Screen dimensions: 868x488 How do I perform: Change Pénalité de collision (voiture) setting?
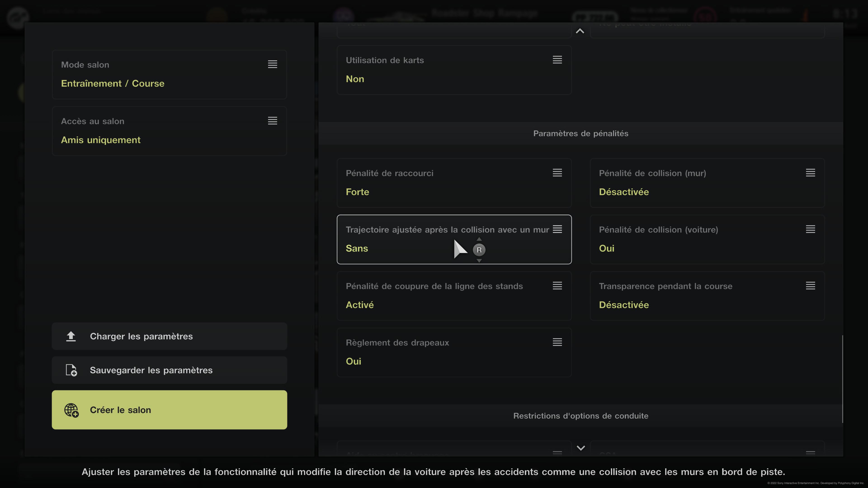coord(707,239)
